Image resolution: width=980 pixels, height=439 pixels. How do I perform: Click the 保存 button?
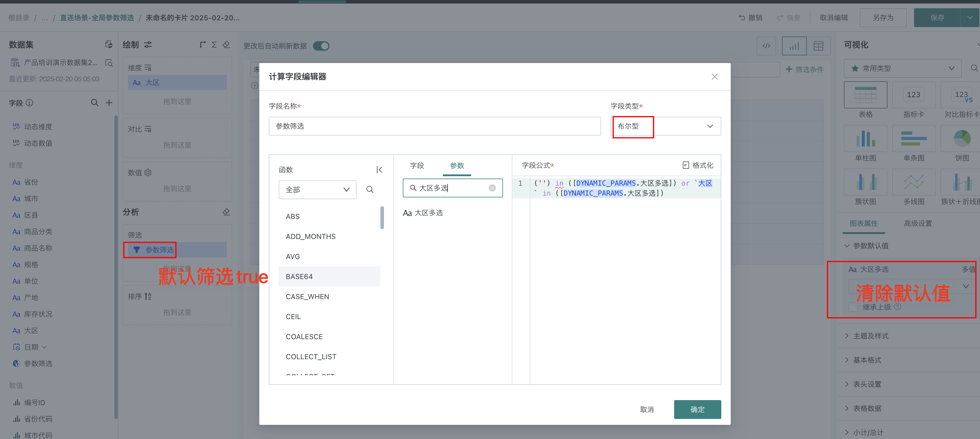click(937, 17)
